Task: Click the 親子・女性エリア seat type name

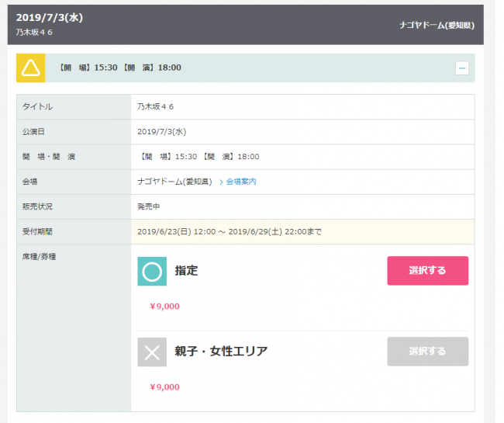Action: pos(221,352)
